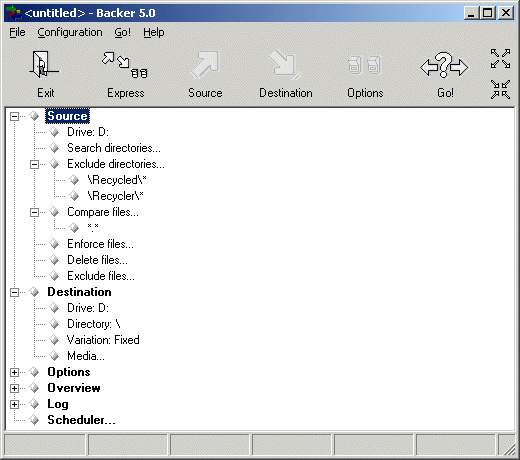Click the diamond icon beside Exclude directories
The height and width of the screenshot is (460, 520).
(54, 164)
